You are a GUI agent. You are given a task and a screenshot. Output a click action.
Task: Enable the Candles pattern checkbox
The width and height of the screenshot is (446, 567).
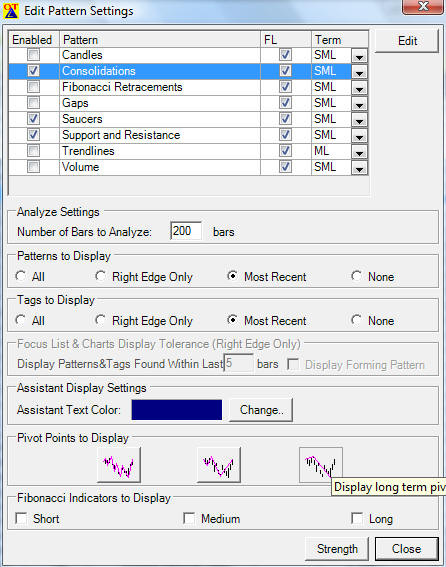(34, 55)
